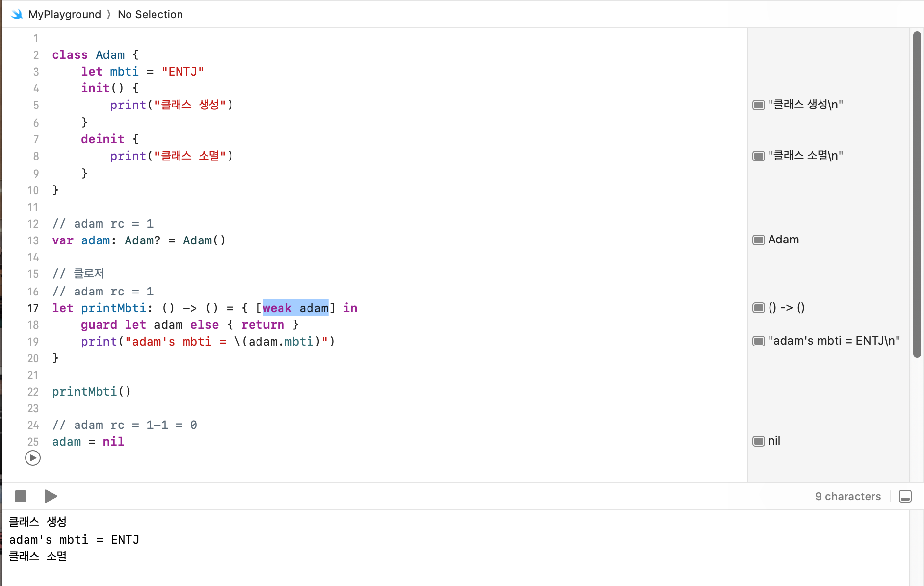Click 'adam = nil' on line 25
The width and height of the screenshot is (924, 586).
coord(88,442)
